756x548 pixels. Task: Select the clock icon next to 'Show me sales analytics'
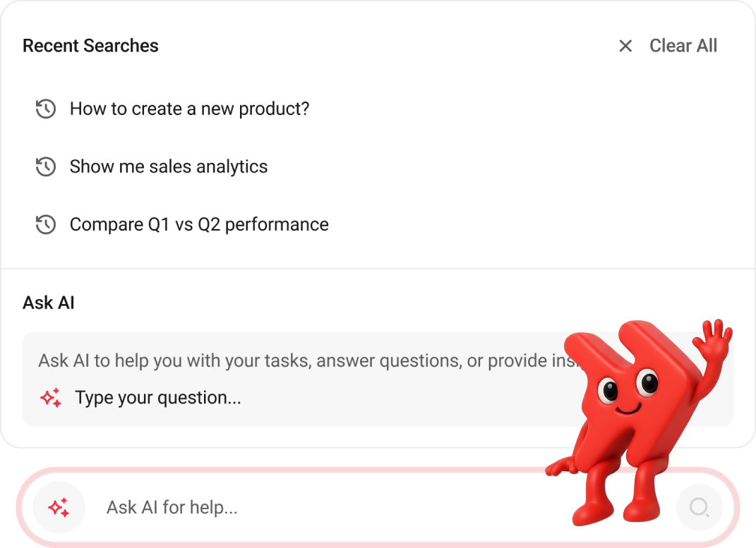point(45,166)
